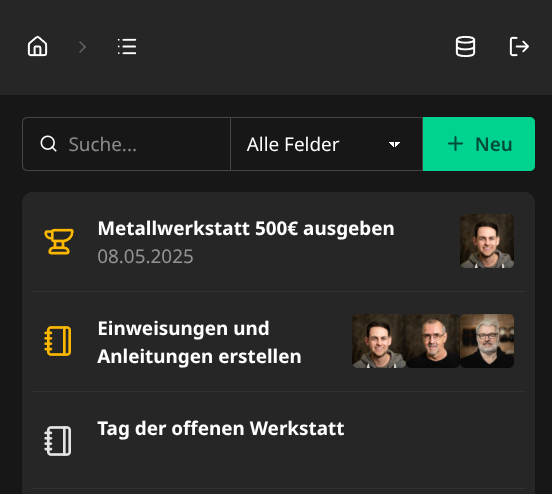Click the white notebook icon

pyautogui.click(x=58, y=441)
